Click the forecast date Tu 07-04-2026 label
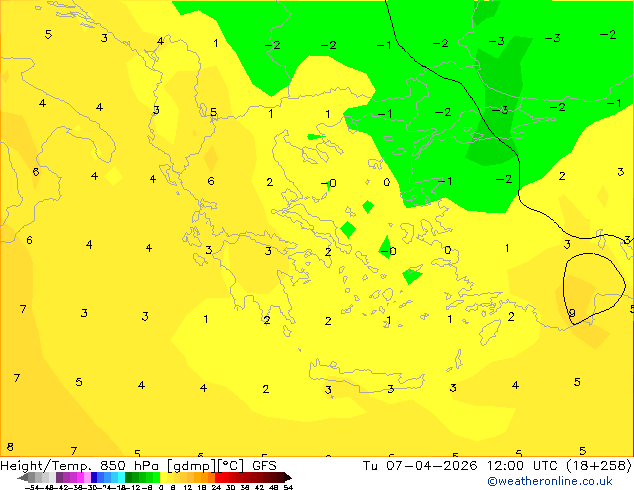This screenshot has width=634, height=490. [x=420, y=466]
